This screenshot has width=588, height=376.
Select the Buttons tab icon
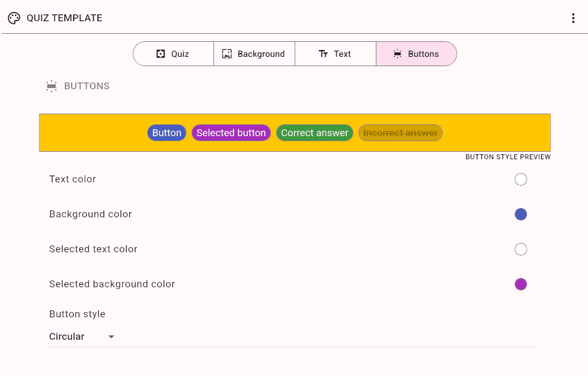coord(397,54)
